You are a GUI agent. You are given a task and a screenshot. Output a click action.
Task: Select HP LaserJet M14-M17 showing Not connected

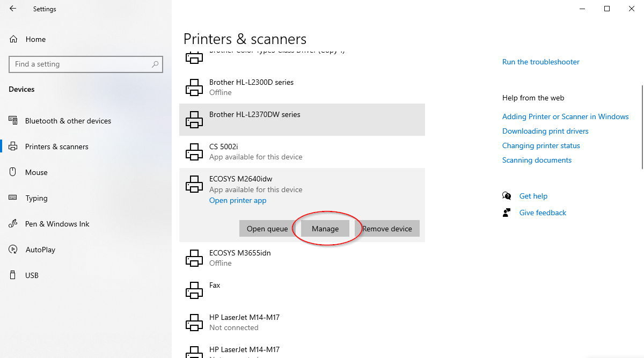click(x=302, y=323)
